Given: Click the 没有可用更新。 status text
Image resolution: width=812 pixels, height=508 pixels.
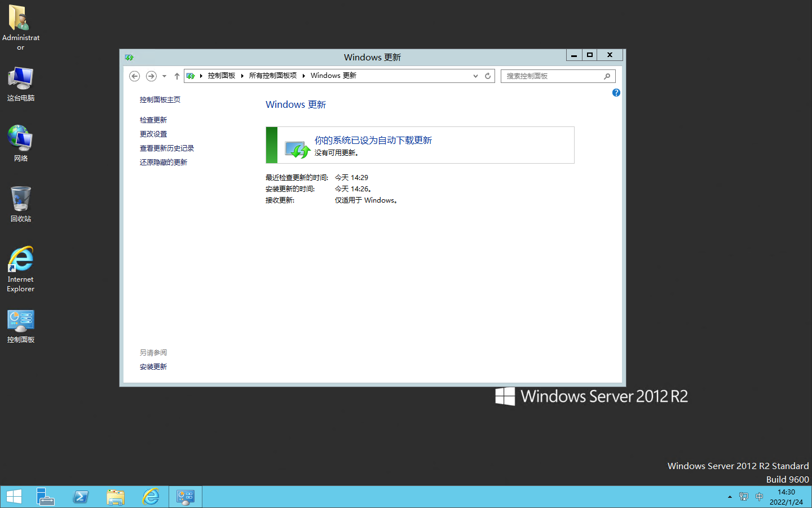Looking at the screenshot, I should (337, 153).
